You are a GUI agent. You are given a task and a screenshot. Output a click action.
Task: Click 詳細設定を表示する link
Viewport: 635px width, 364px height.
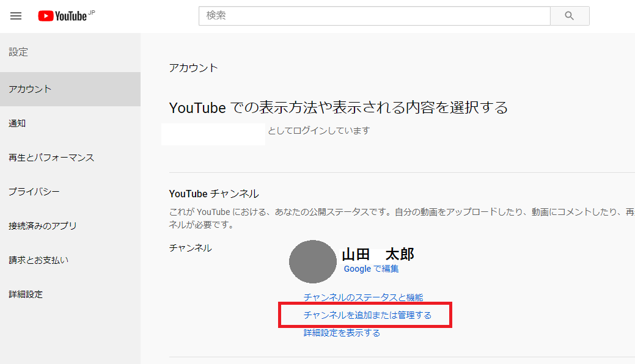(342, 333)
